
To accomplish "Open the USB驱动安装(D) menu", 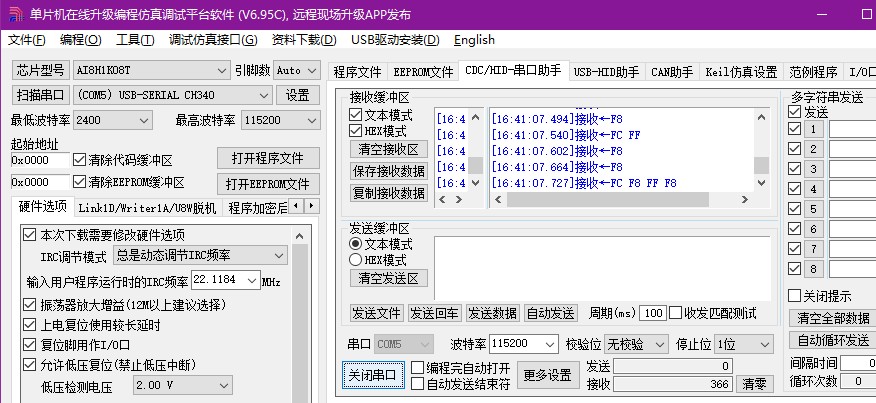I will tap(395, 40).
